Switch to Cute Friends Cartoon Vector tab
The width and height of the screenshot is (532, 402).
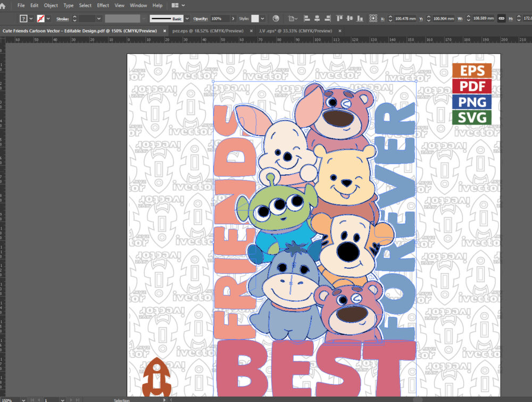80,31
